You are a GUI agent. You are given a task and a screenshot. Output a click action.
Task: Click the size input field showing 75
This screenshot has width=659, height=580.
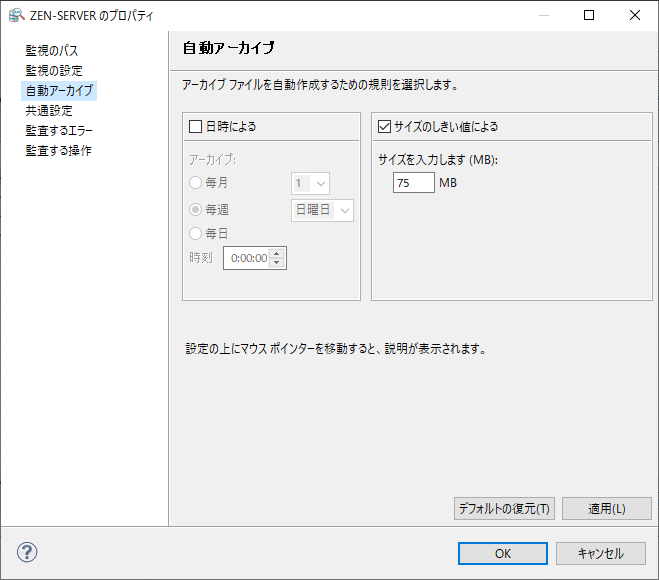pyautogui.click(x=414, y=183)
